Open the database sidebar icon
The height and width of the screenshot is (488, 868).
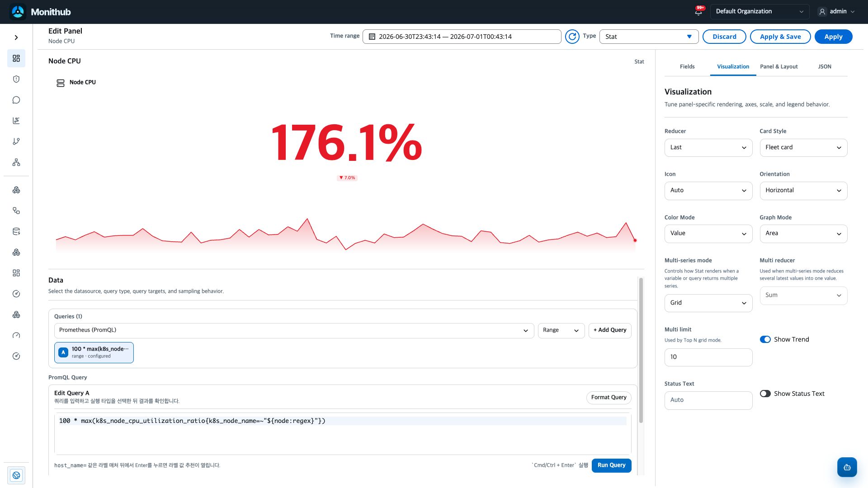(16, 231)
